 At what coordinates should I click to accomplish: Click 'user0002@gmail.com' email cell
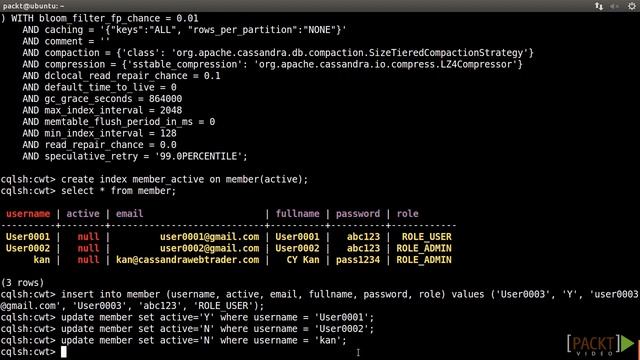click(209, 248)
